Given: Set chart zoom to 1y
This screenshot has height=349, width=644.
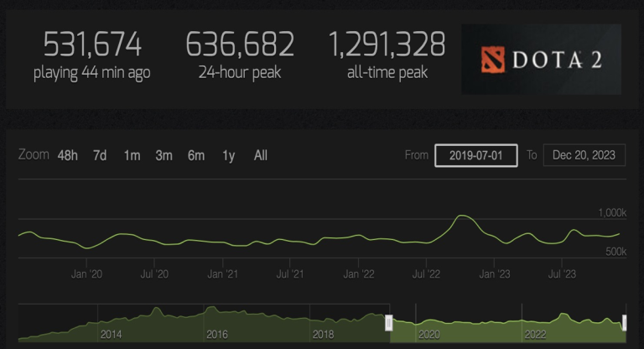Looking at the screenshot, I should pyautogui.click(x=228, y=156).
